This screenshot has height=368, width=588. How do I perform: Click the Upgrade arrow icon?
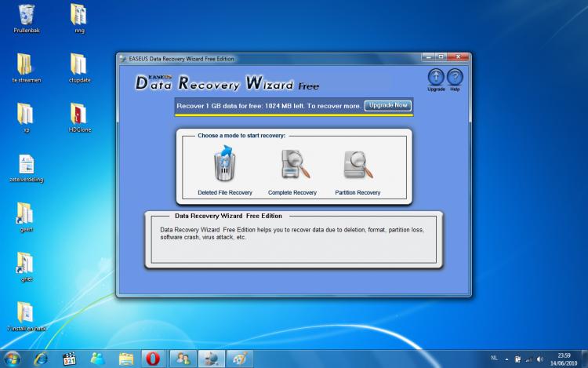(x=436, y=77)
